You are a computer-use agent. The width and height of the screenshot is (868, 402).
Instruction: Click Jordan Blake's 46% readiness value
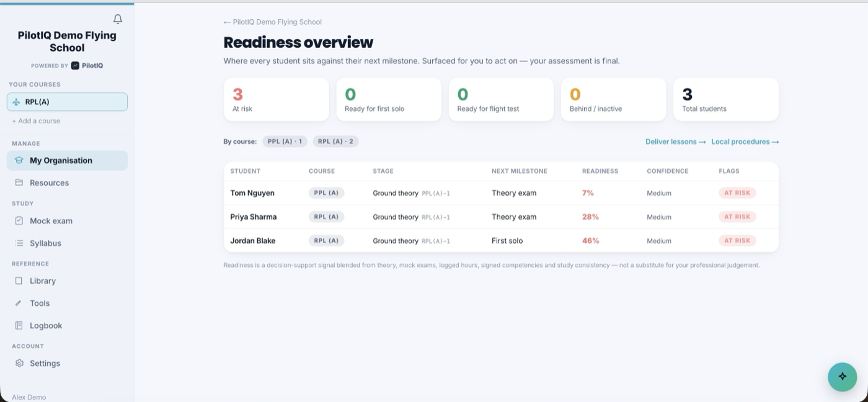pyautogui.click(x=590, y=241)
